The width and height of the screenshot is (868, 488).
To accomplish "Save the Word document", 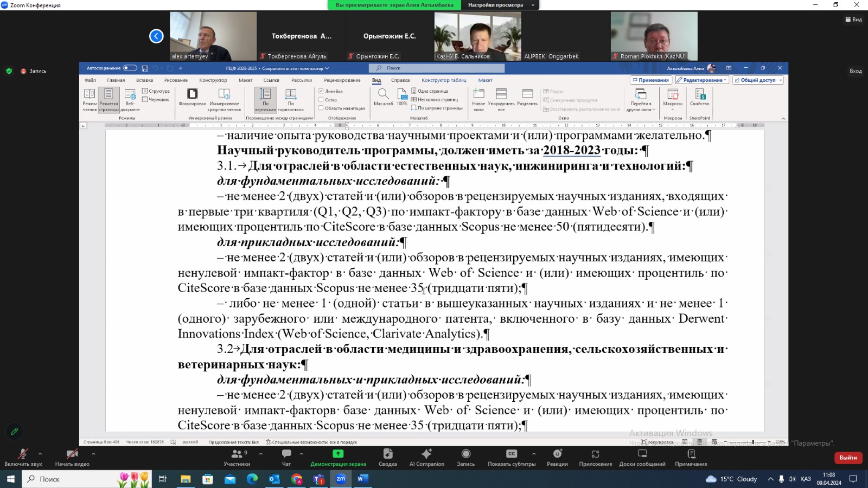I will point(145,68).
